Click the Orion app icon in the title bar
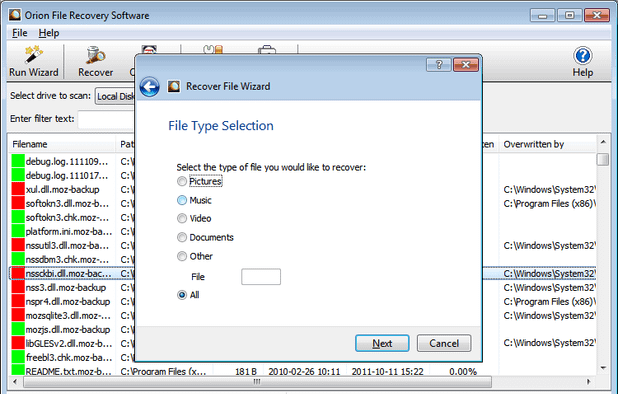This screenshot has height=394, width=618. [x=15, y=15]
